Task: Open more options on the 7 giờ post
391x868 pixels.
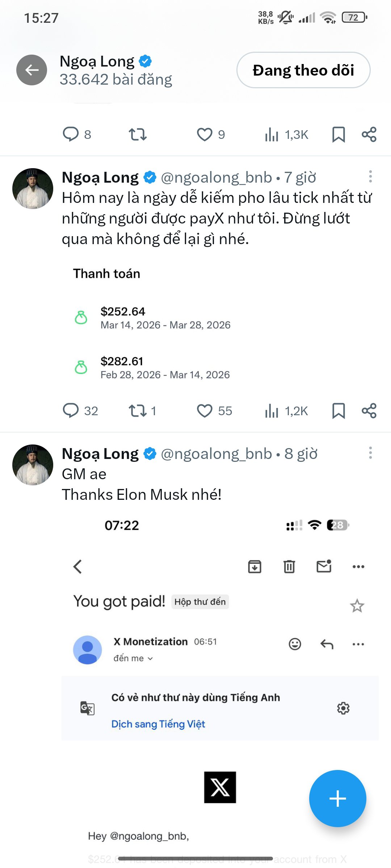Action: pos(370,177)
